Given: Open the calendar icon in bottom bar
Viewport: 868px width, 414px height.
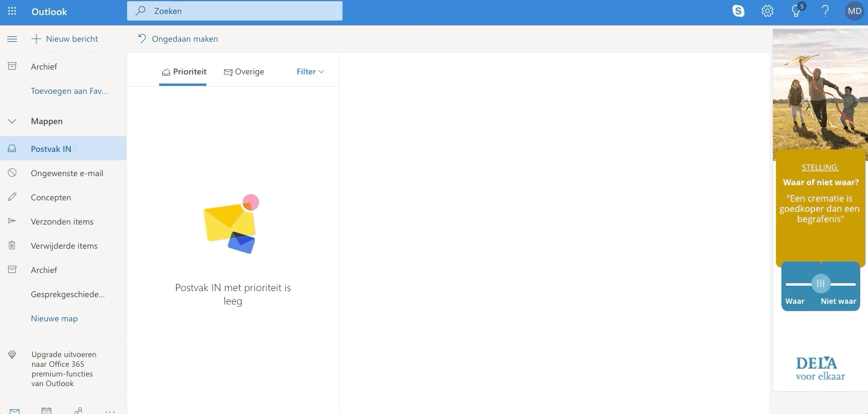Looking at the screenshot, I should tap(47, 410).
